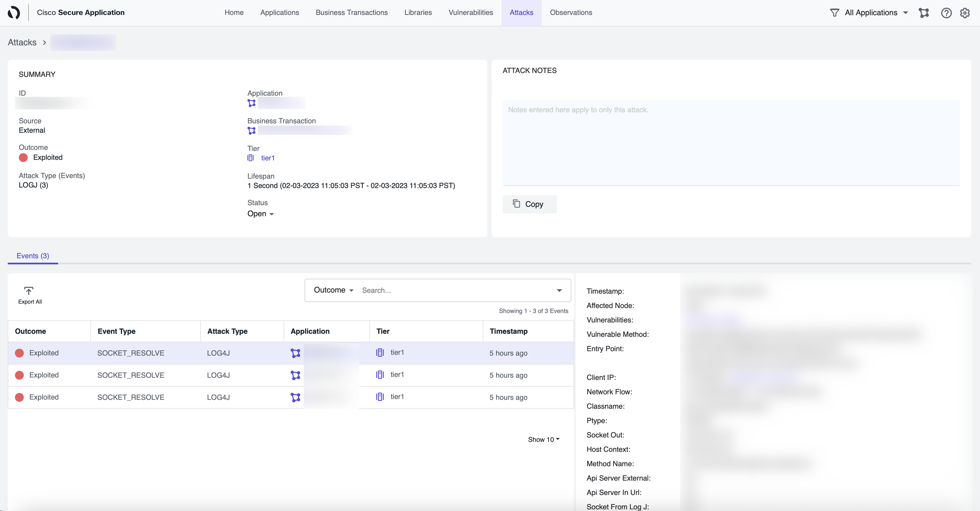980x511 pixels.
Task: Click the Copy button in Attack Notes
Action: point(530,204)
